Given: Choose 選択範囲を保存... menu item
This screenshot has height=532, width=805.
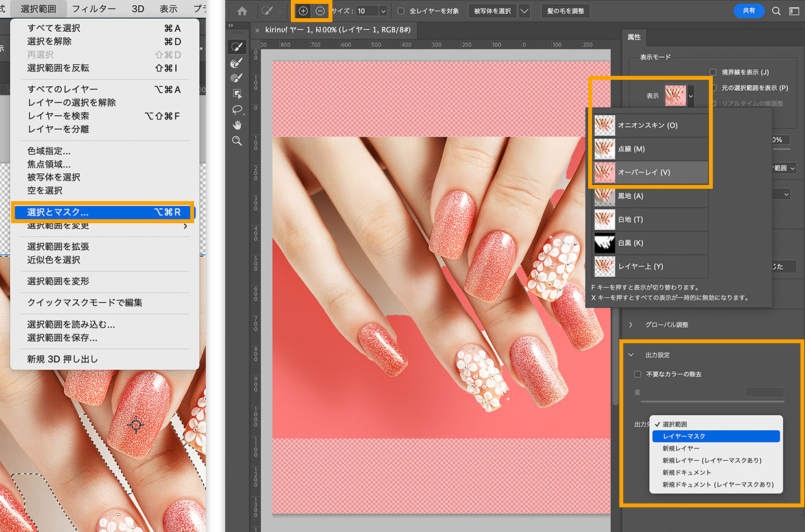Looking at the screenshot, I should point(104,338).
